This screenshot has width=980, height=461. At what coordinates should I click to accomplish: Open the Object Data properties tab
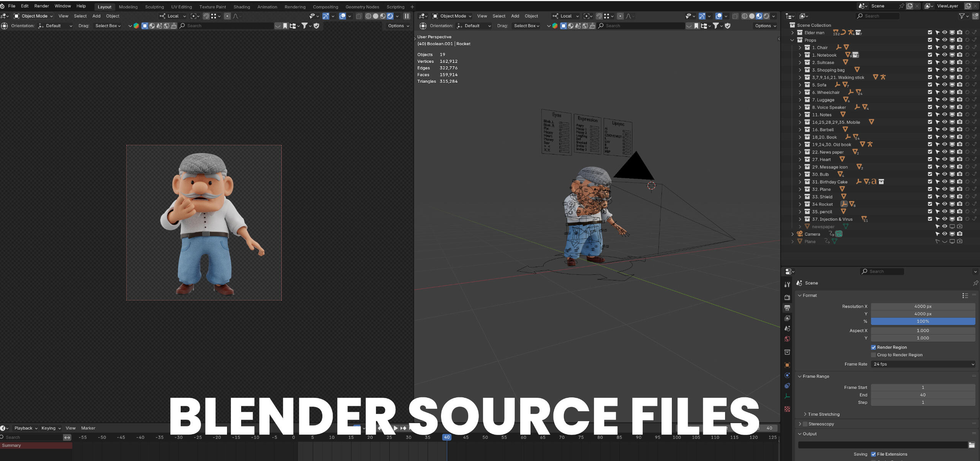click(787, 396)
